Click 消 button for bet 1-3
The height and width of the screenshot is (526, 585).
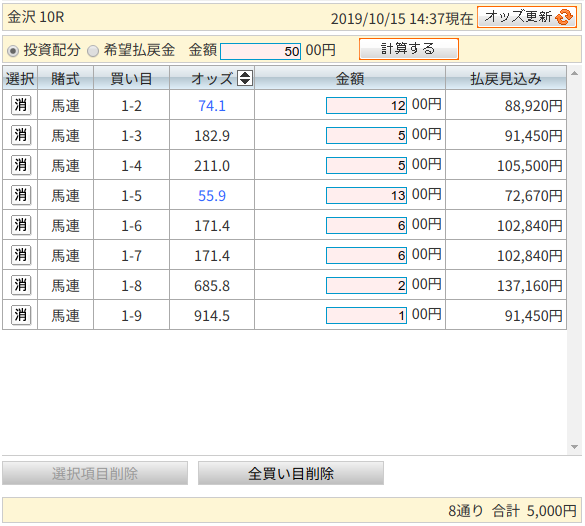pyautogui.click(x=21, y=135)
